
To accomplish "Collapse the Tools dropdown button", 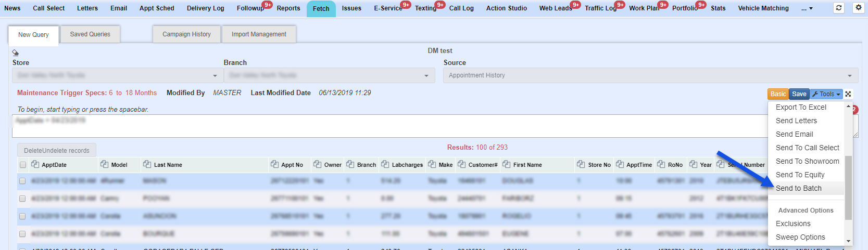I will (826, 94).
